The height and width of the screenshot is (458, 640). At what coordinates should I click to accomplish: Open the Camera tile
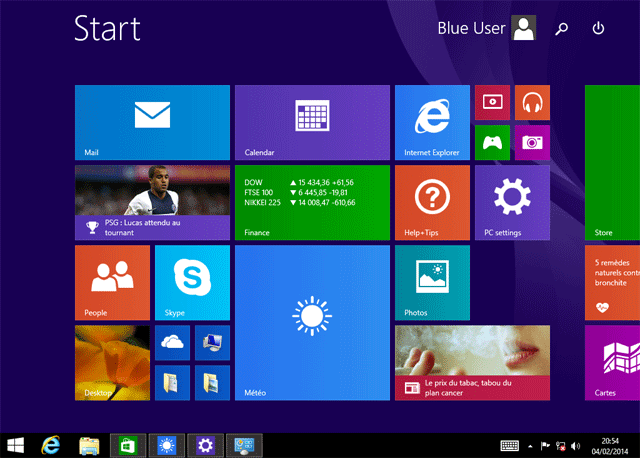(532, 142)
